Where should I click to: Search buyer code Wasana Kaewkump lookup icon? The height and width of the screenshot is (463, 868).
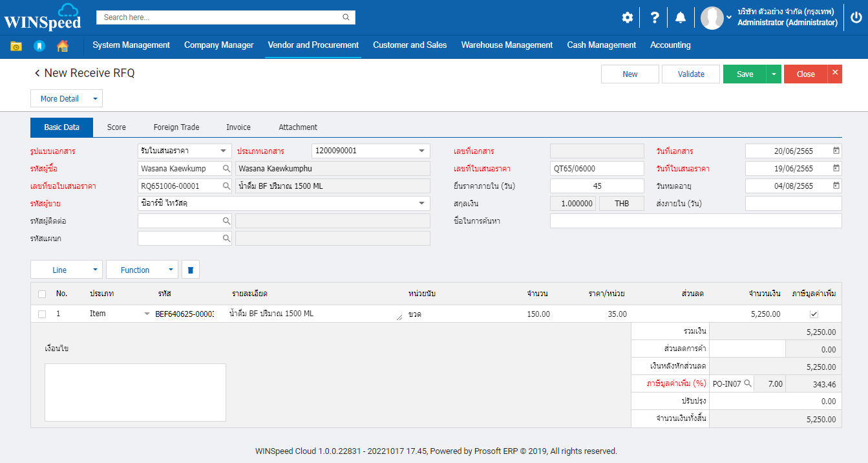pyautogui.click(x=226, y=169)
